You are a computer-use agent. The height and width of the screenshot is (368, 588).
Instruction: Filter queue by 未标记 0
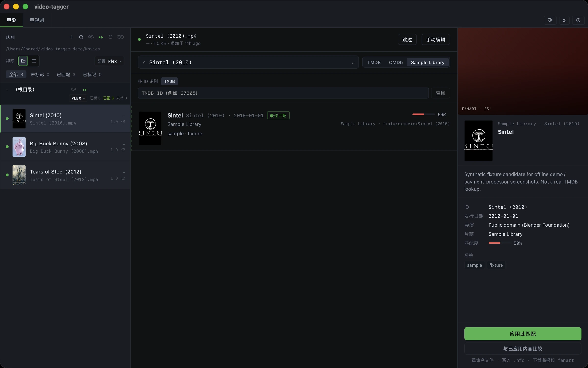[40, 75]
